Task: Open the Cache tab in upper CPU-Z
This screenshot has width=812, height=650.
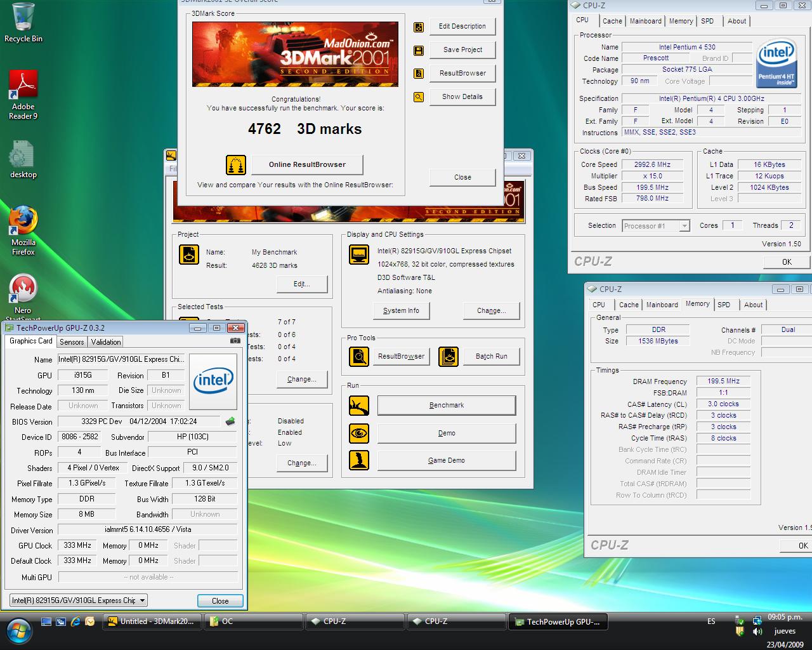Action: [612, 21]
